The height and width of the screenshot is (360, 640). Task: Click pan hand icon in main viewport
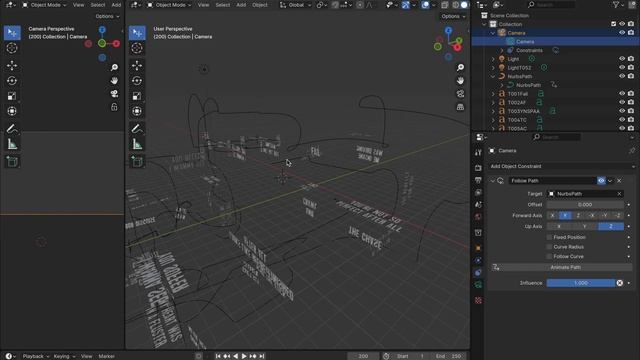(x=460, y=80)
